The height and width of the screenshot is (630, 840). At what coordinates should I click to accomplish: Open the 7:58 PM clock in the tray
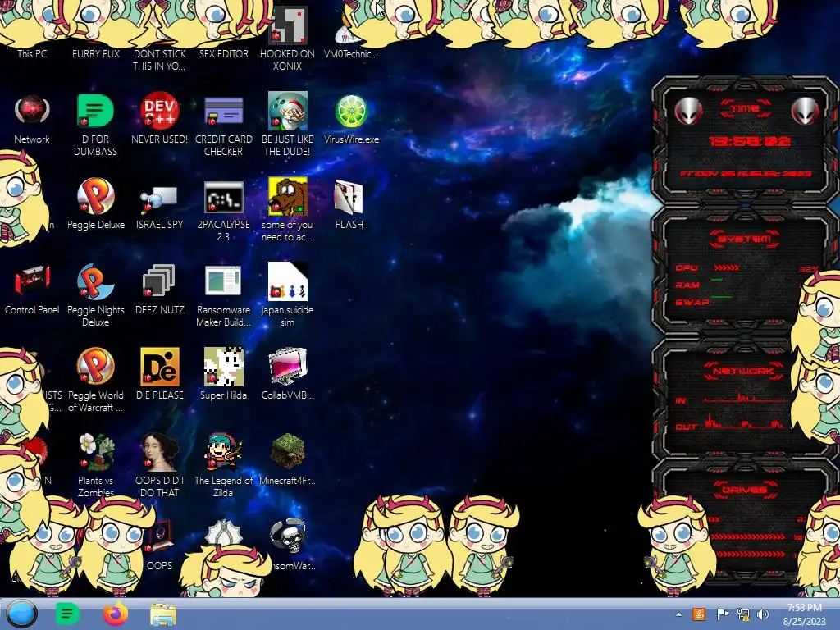point(804,608)
